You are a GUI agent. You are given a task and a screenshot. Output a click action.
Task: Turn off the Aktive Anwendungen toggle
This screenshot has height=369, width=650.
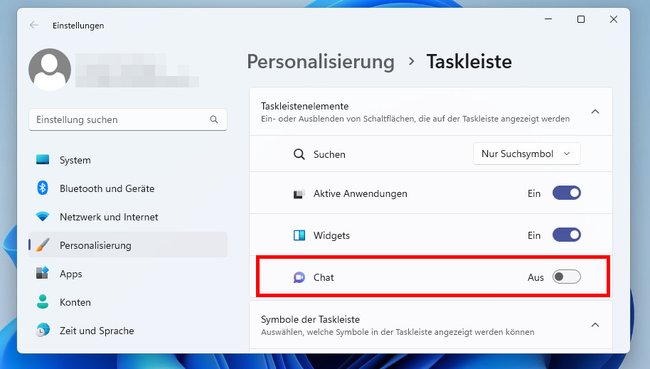(566, 193)
